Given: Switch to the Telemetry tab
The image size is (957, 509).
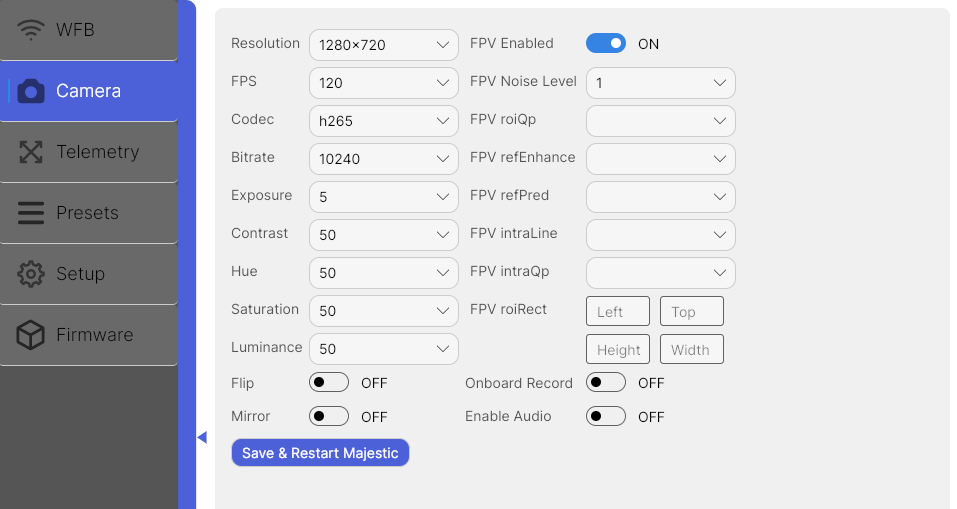Looking at the screenshot, I should 89,152.
